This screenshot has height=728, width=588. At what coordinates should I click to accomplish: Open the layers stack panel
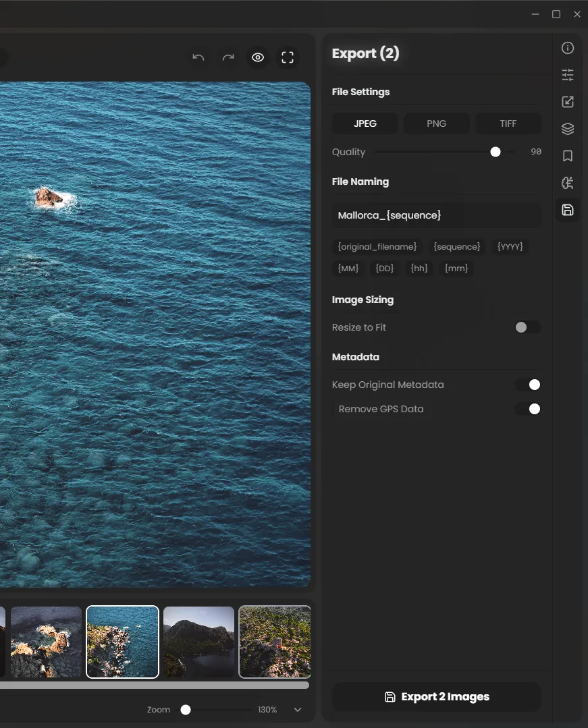click(x=568, y=129)
